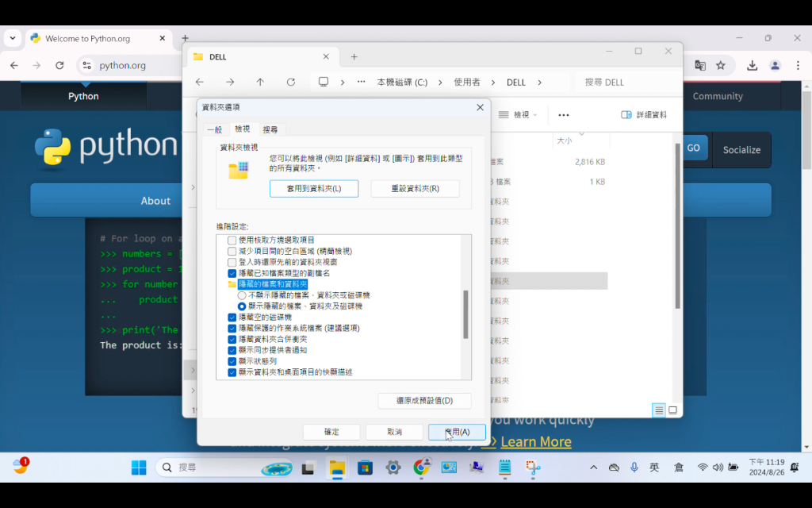The width and height of the screenshot is (812, 508).
Task: Add a new tab in File Explorer
Action: (354, 57)
